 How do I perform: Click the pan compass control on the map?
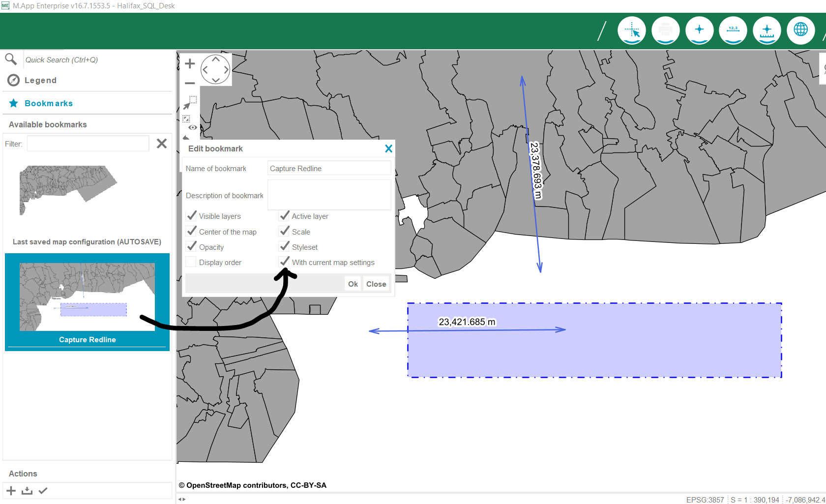(x=215, y=69)
